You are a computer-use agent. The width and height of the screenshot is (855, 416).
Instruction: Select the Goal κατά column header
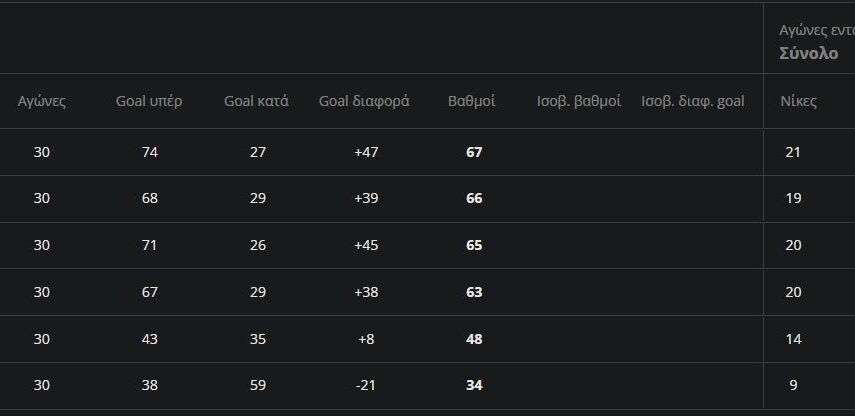pyautogui.click(x=256, y=101)
